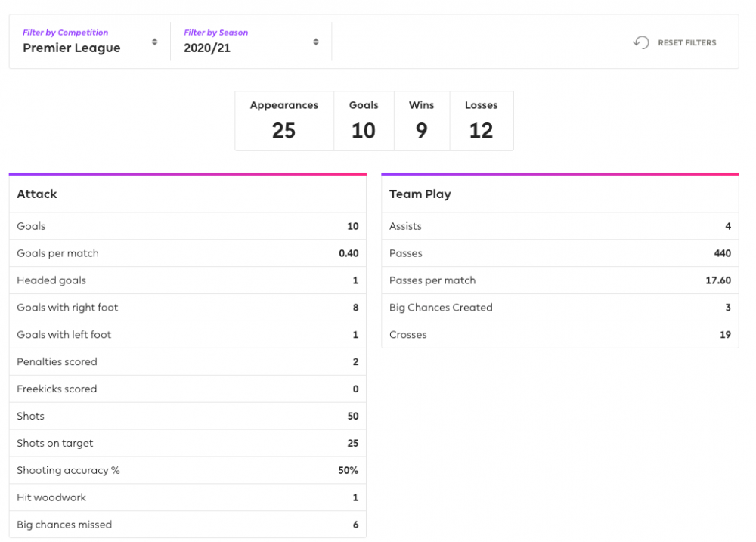
Task: Click the Wins summary card
Action: point(421,121)
